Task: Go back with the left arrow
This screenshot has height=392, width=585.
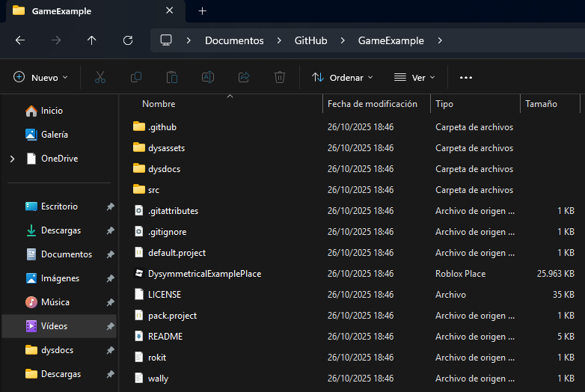Action: point(20,40)
